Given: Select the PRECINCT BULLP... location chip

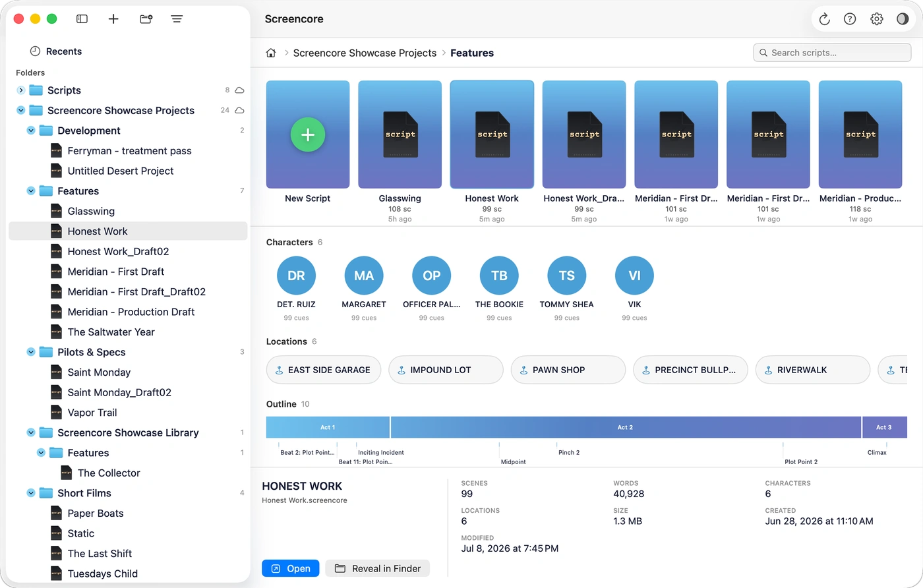Looking at the screenshot, I should 690,370.
